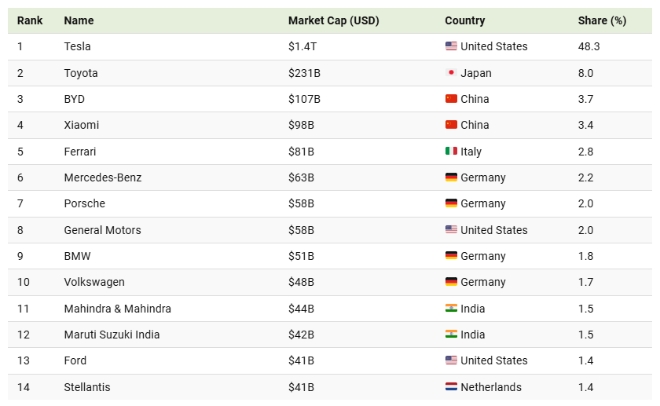The width and height of the screenshot is (660, 406).
Task: Sort by the Rank column header
Action: (x=29, y=21)
